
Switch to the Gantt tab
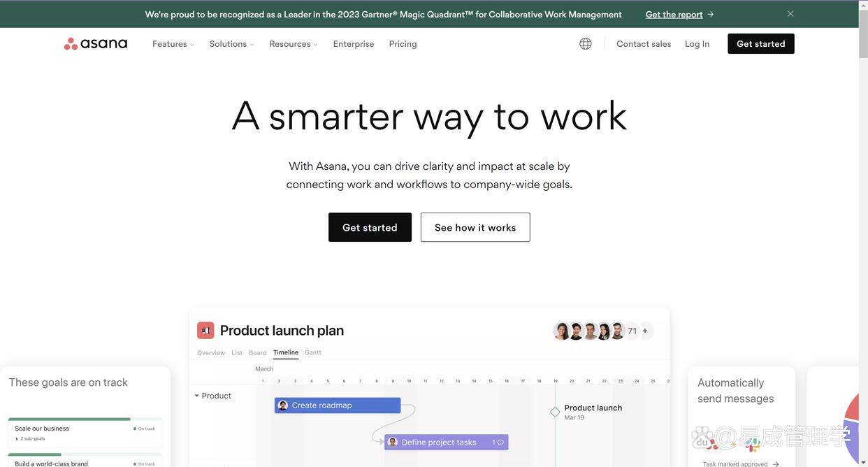point(313,352)
